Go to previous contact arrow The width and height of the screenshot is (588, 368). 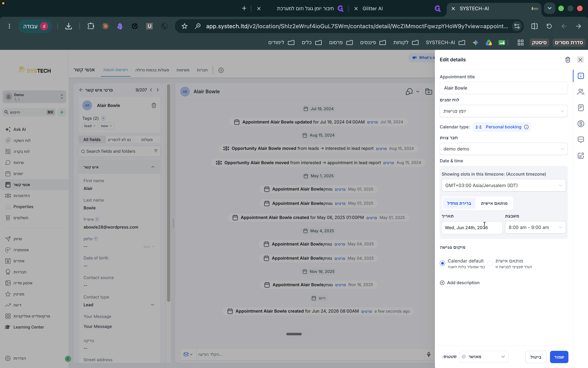(151, 90)
